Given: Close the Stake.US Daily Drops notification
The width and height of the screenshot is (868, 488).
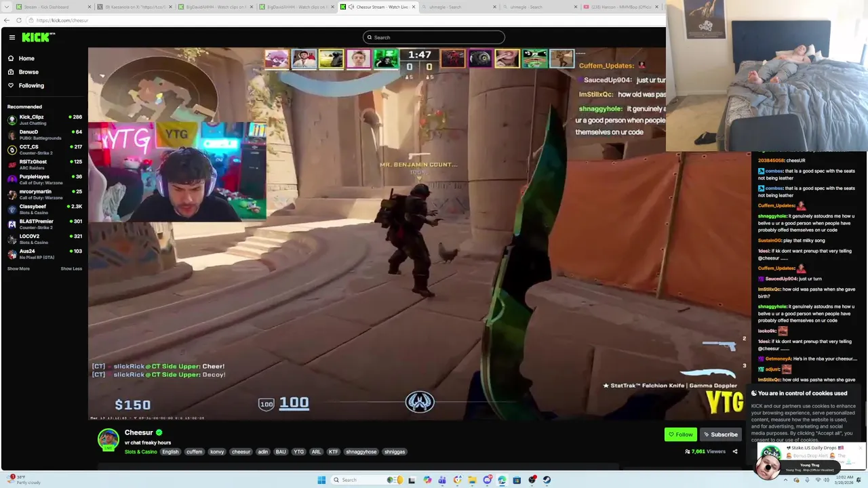Looking at the screenshot, I should pyautogui.click(x=861, y=447).
